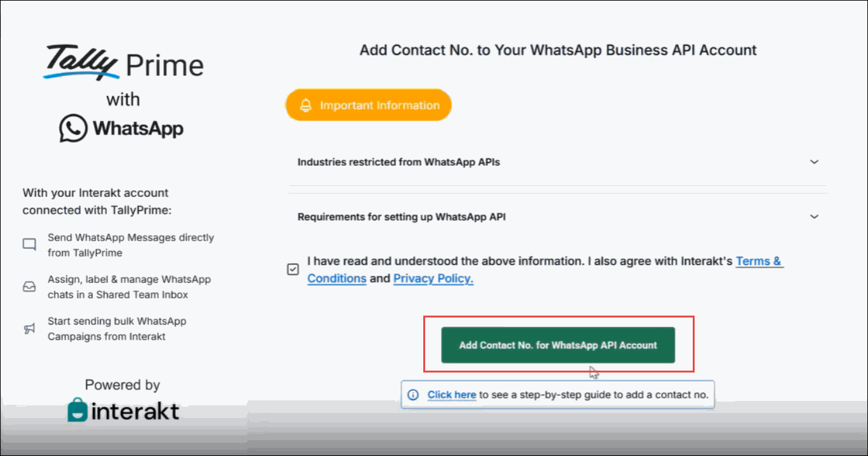Uncheck the 'I have read and understood' checkbox

pyautogui.click(x=293, y=269)
